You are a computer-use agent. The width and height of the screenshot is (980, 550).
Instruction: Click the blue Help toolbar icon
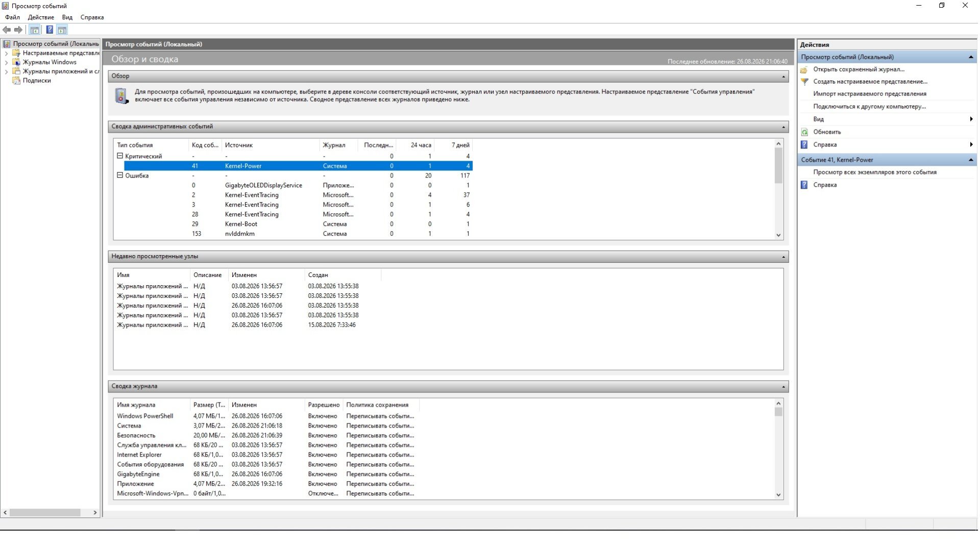click(x=50, y=30)
